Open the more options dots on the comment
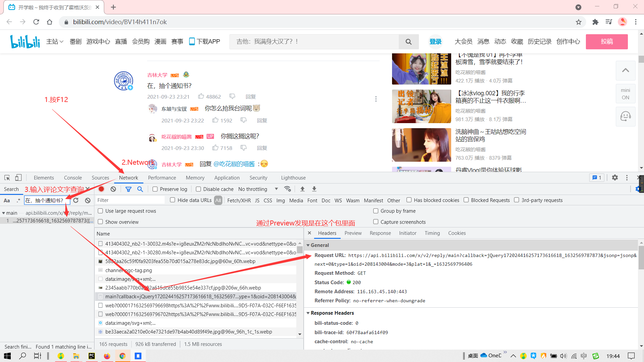 coord(376,99)
